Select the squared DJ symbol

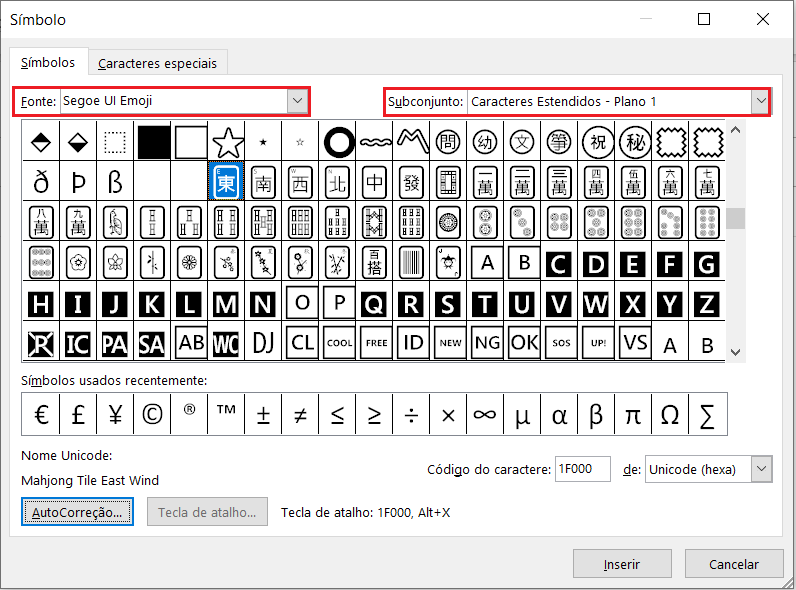263,343
